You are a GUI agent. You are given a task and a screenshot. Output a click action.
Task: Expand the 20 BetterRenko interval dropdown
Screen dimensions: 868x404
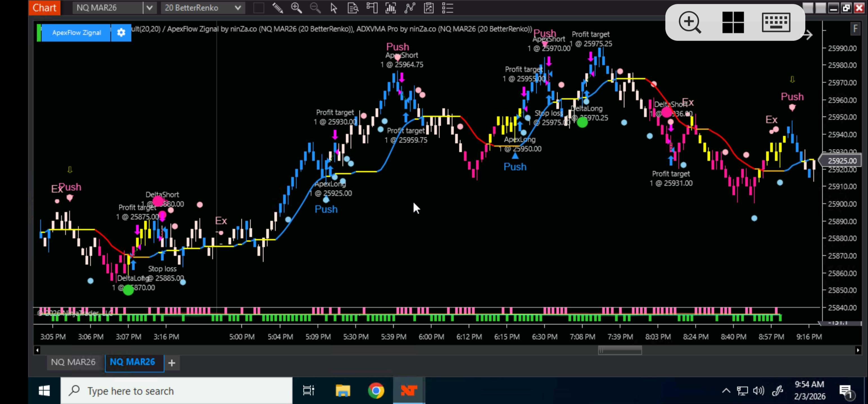point(238,8)
